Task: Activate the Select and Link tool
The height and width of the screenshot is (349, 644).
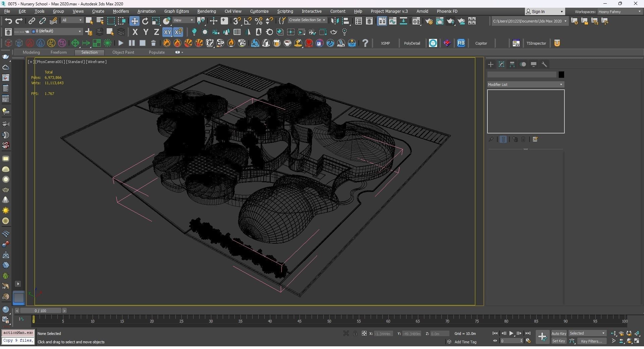Action: (32, 21)
